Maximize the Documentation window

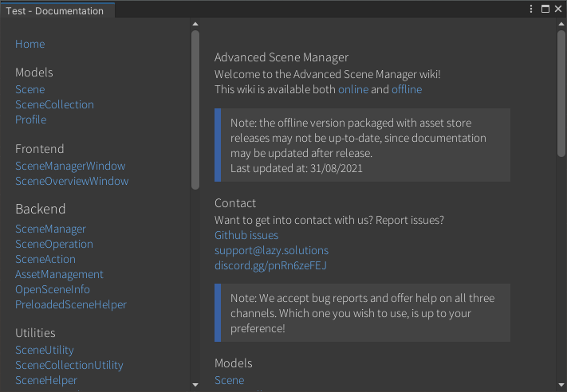[x=545, y=9]
